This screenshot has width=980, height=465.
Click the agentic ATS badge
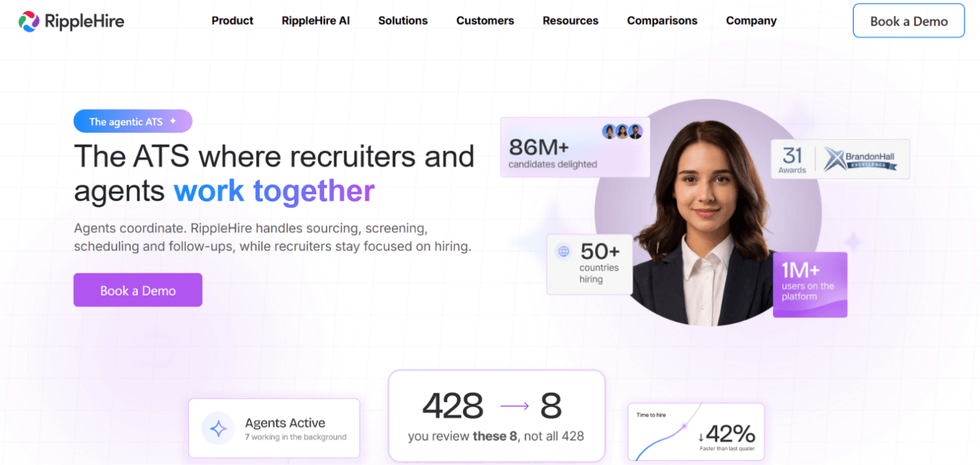pos(133,122)
